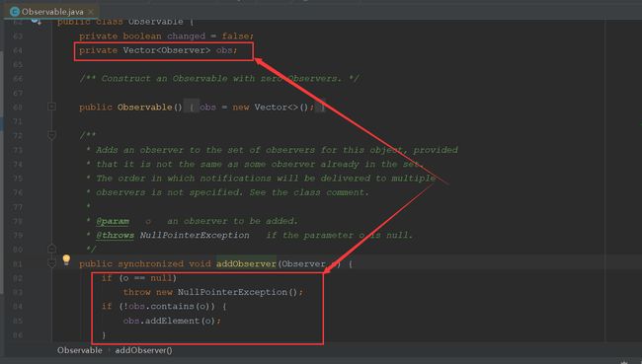Click the subclass gutter marker beside class Observable
This screenshot has height=364, width=642.
36,21
